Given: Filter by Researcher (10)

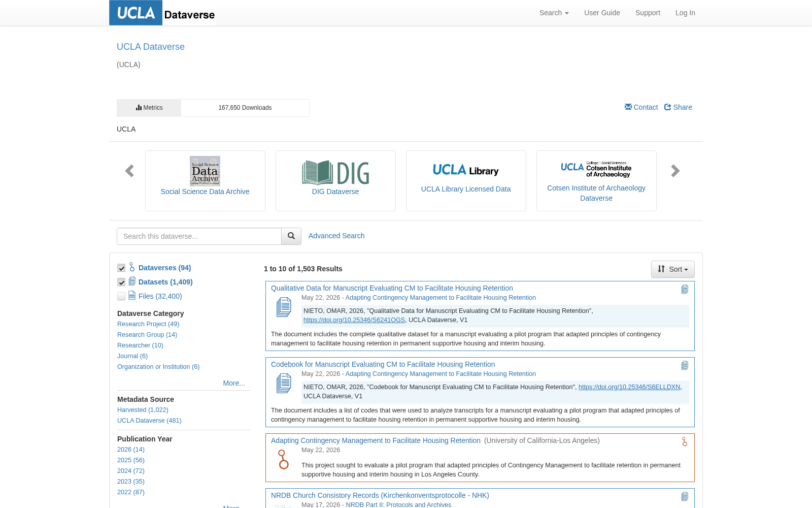Looking at the screenshot, I should pos(140,345).
